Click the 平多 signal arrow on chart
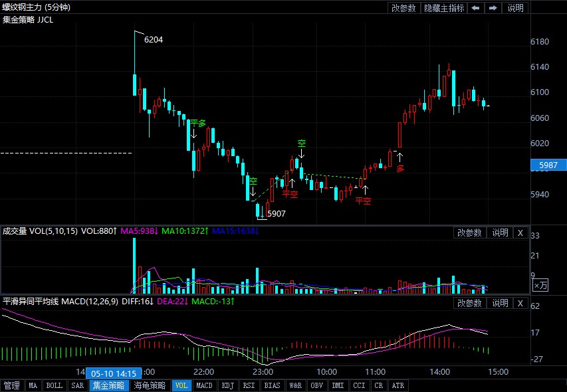This screenshot has height=392, width=567. click(194, 134)
